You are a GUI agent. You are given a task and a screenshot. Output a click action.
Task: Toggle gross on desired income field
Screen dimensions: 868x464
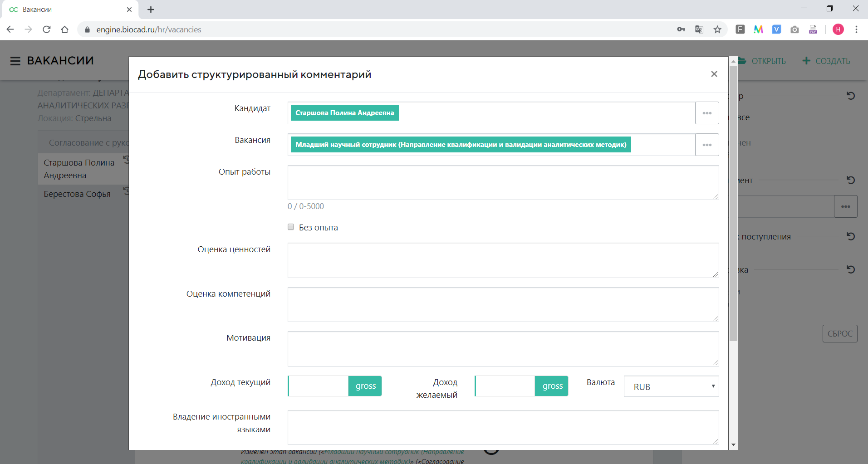(x=552, y=386)
